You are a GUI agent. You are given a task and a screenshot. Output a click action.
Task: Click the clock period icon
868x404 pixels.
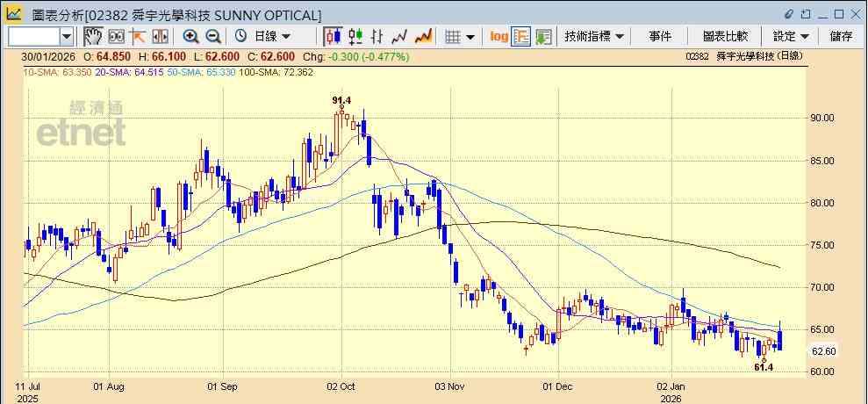(240, 37)
